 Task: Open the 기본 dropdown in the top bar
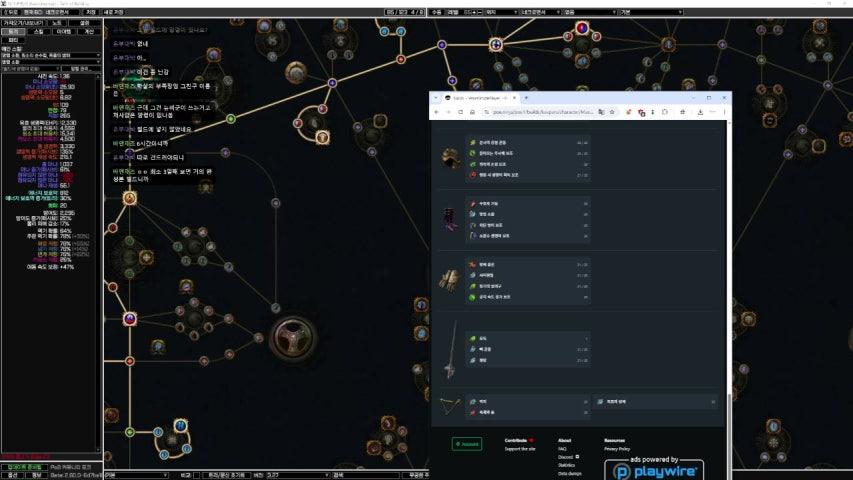coord(651,12)
